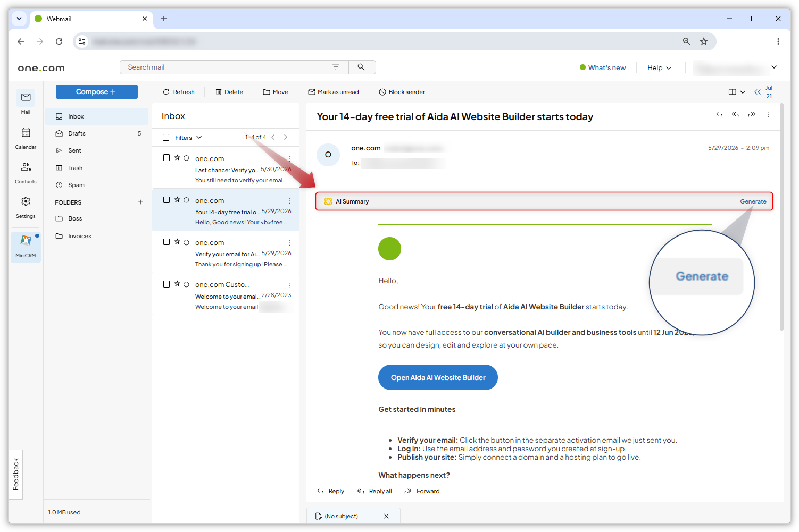Add a new folder with plus icon
Image resolution: width=799 pixels, height=532 pixels.
click(x=140, y=202)
